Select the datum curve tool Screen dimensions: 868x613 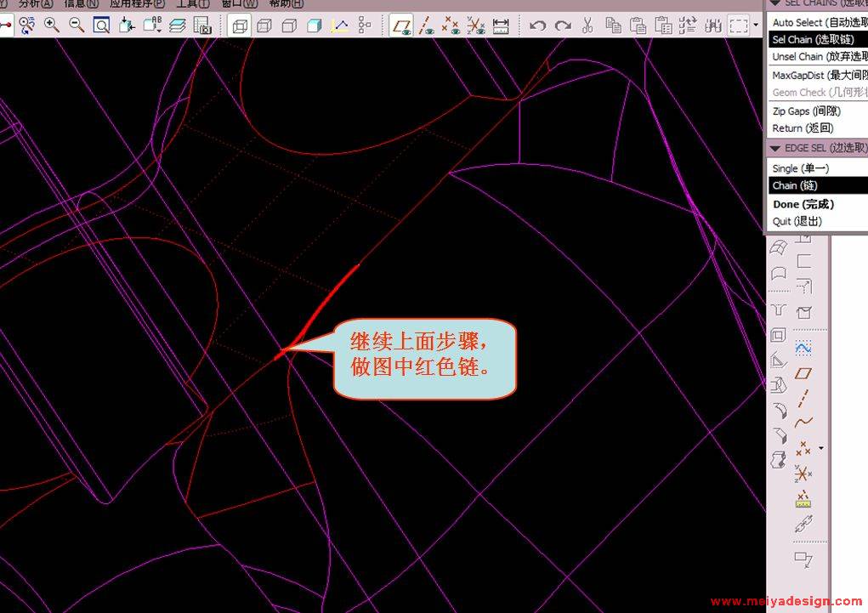pos(803,423)
